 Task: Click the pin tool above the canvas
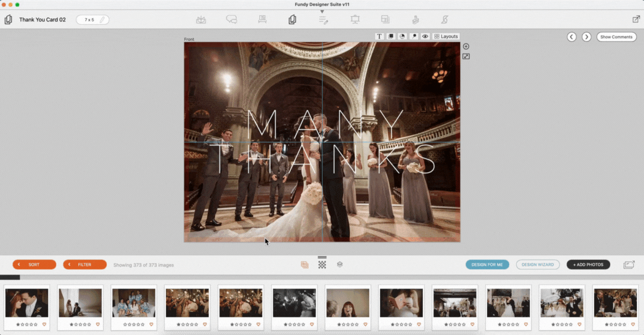414,36
